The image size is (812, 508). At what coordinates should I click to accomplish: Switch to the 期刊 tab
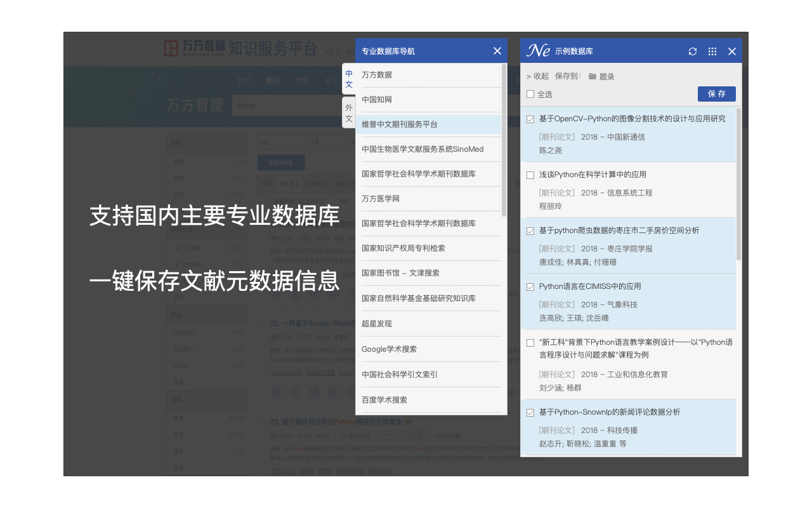[x=273, y=81]
